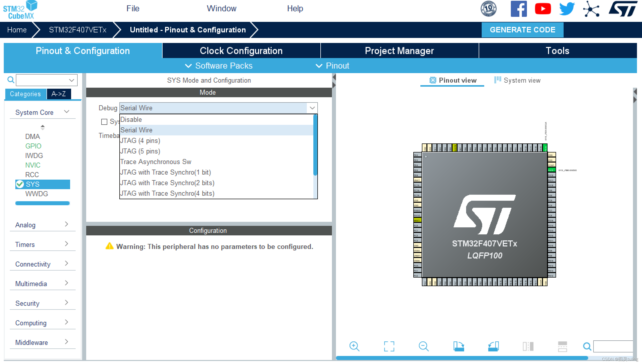Click the pin search field at bottom right
642x364 pixels.
pos(613,346)
